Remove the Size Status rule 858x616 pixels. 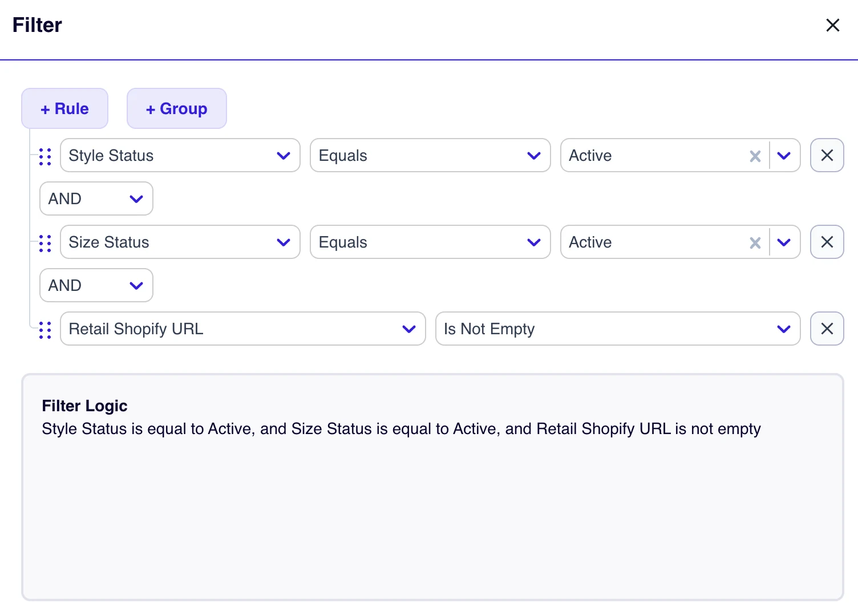point(827,242)
